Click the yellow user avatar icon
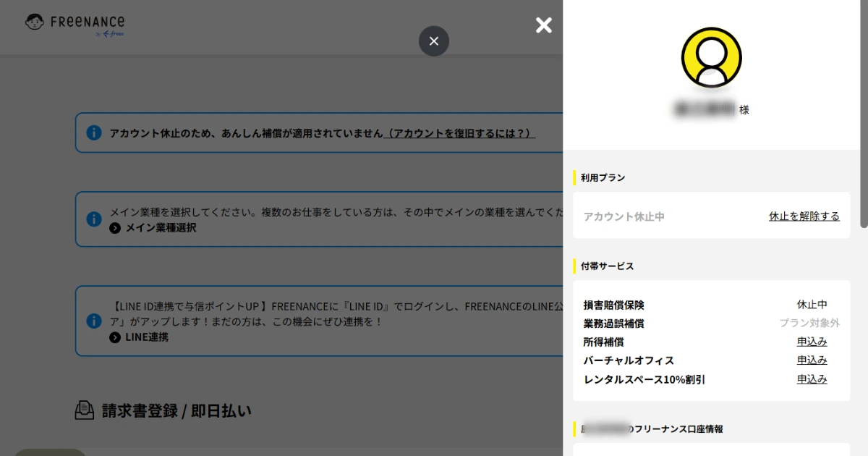 712,57
